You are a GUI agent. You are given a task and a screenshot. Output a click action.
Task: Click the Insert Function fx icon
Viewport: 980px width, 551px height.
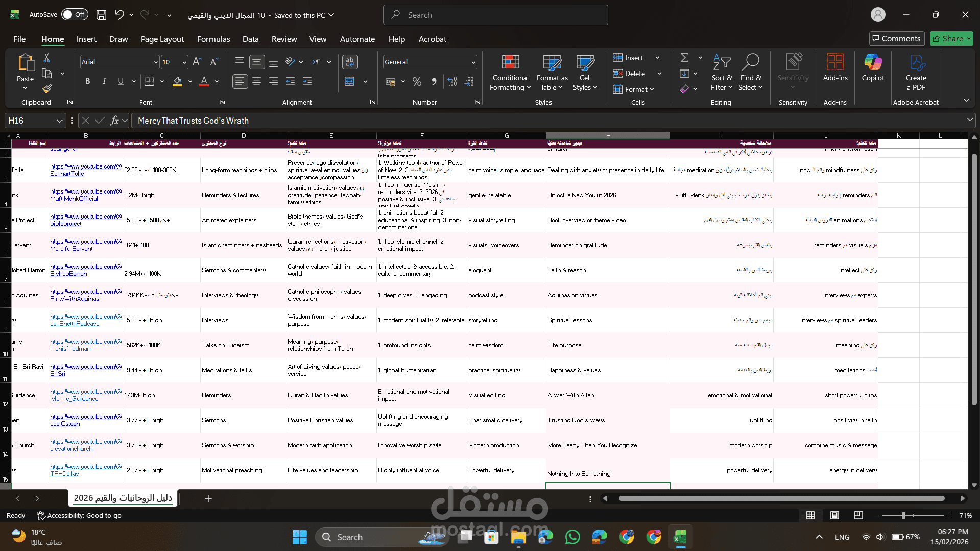click(x=114, y=121)
